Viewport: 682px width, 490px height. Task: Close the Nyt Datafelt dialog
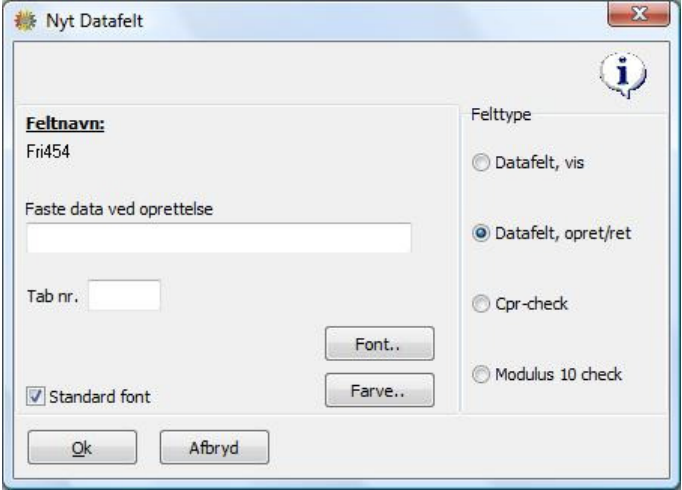coord(639,14)
